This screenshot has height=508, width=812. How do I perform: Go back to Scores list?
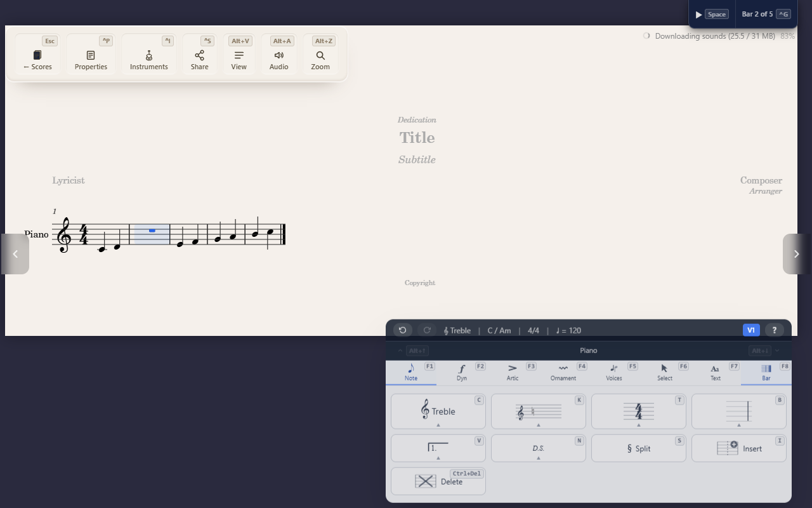pyautogui.click(x=38, y=55)
